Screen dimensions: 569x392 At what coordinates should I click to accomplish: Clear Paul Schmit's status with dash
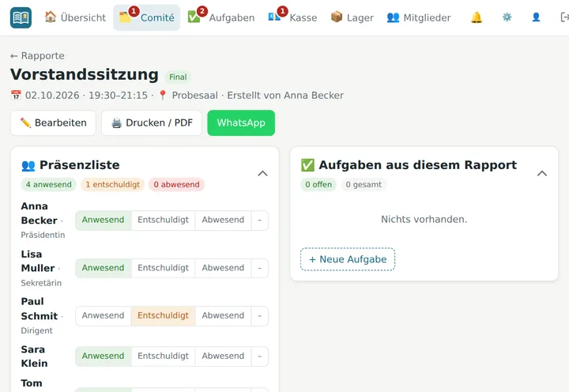(x=260, y=316)
